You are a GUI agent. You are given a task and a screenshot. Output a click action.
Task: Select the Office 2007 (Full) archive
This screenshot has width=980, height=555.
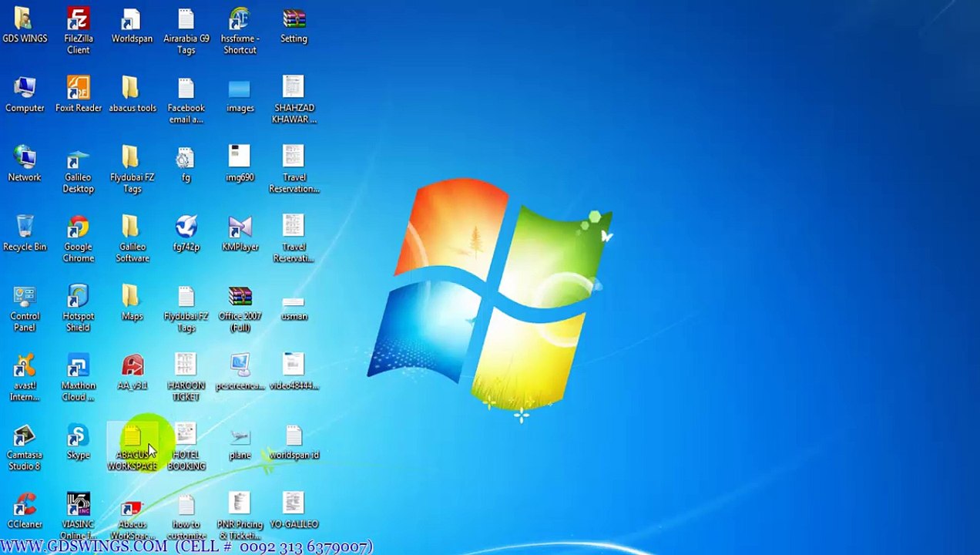click(240, 308)
